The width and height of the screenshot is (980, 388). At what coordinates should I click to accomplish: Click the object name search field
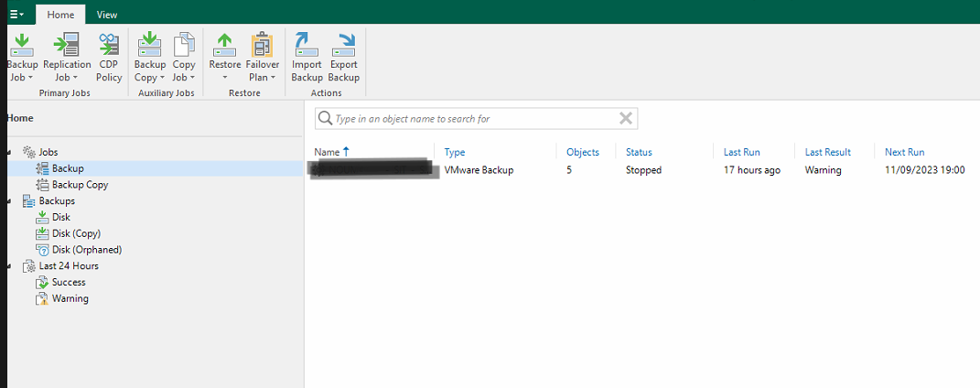(471, 119)
